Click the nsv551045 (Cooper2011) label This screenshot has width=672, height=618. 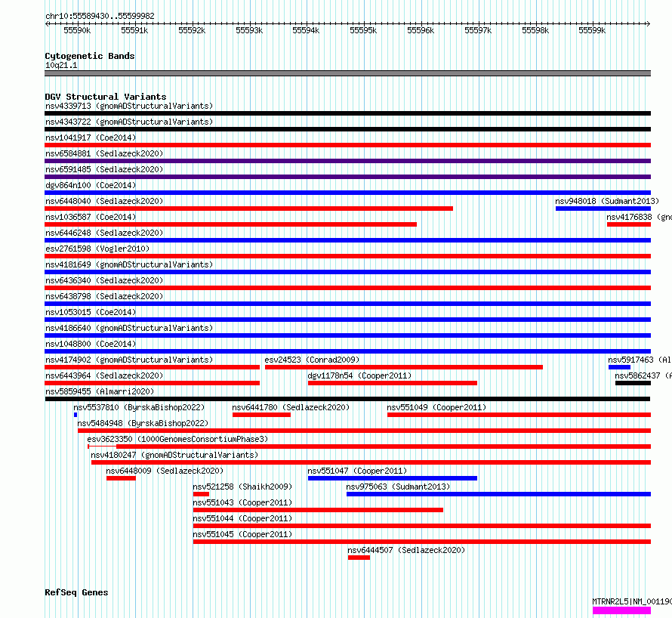pyautogui.click(x=242, y=534)
